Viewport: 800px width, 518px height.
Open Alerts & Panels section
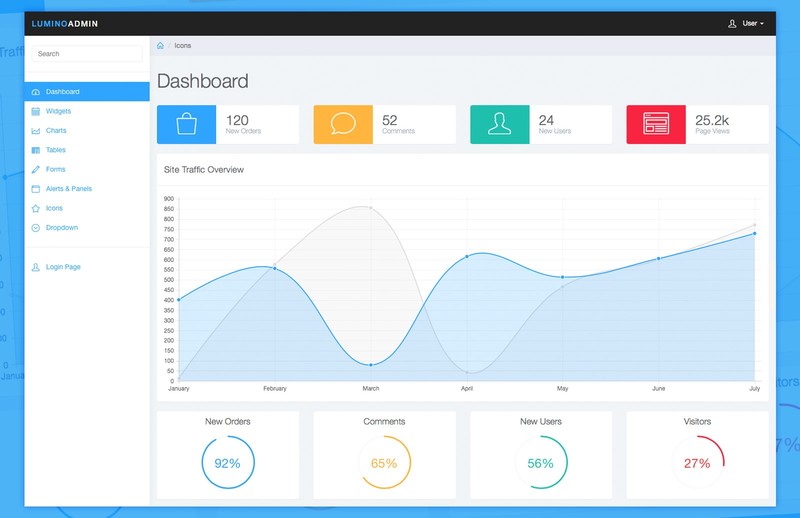click(x=68, y=189)
